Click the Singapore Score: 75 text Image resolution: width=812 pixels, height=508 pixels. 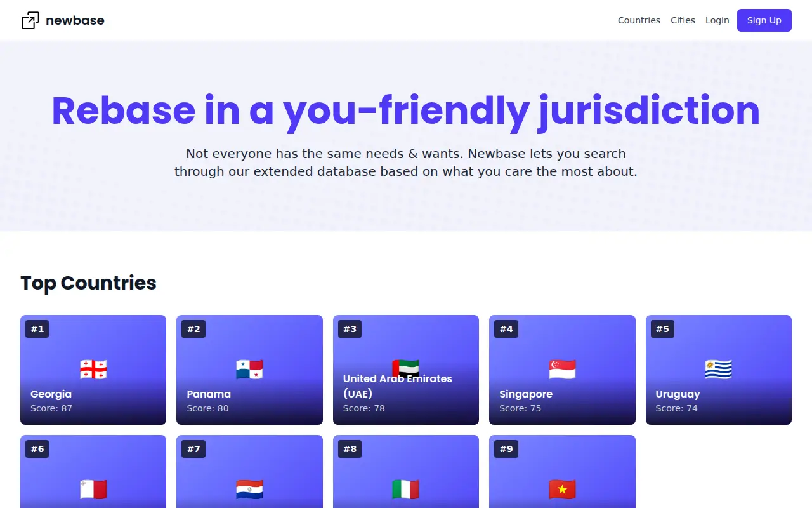pos(520,408)
